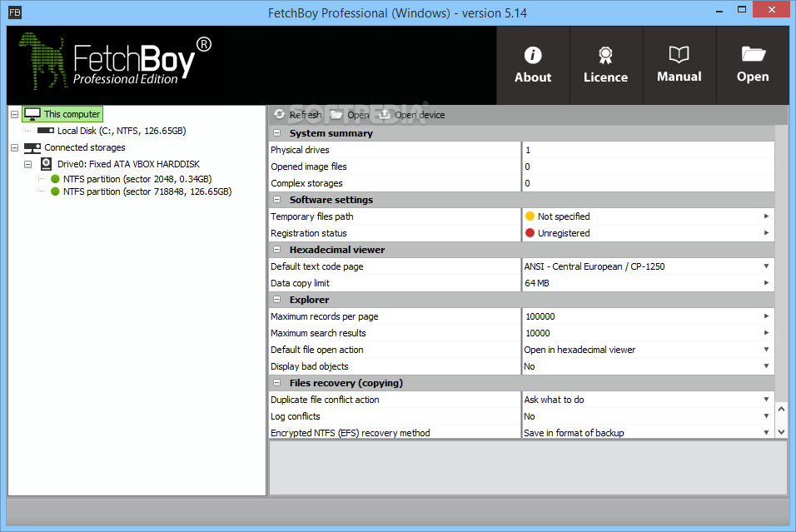Collapse the Hexadecimal viewer section
This screenshot has height=532, width=796.
point(277,249)
